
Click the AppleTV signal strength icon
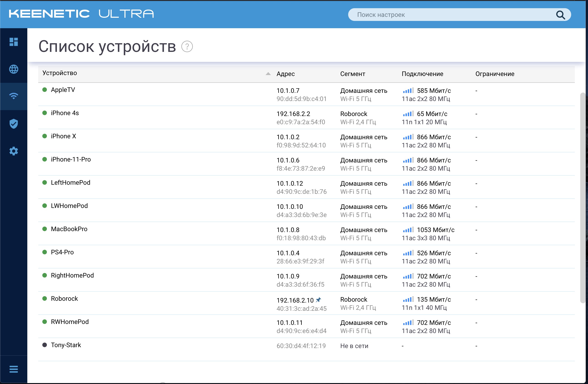point(408,91)
